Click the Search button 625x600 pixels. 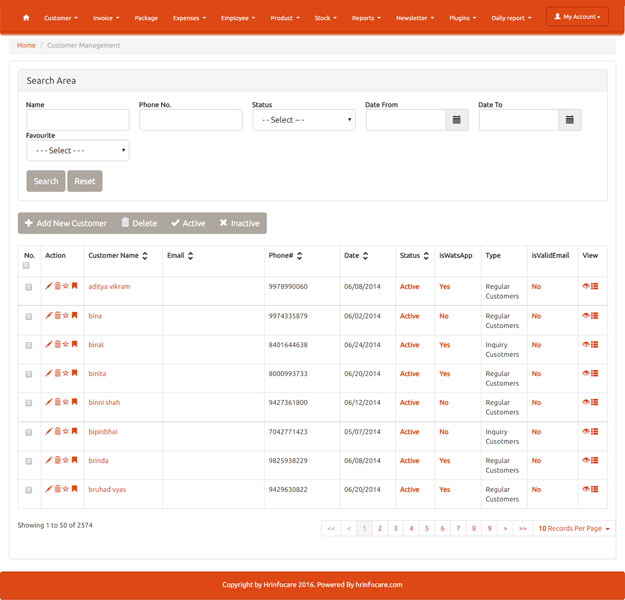point(46,181)
